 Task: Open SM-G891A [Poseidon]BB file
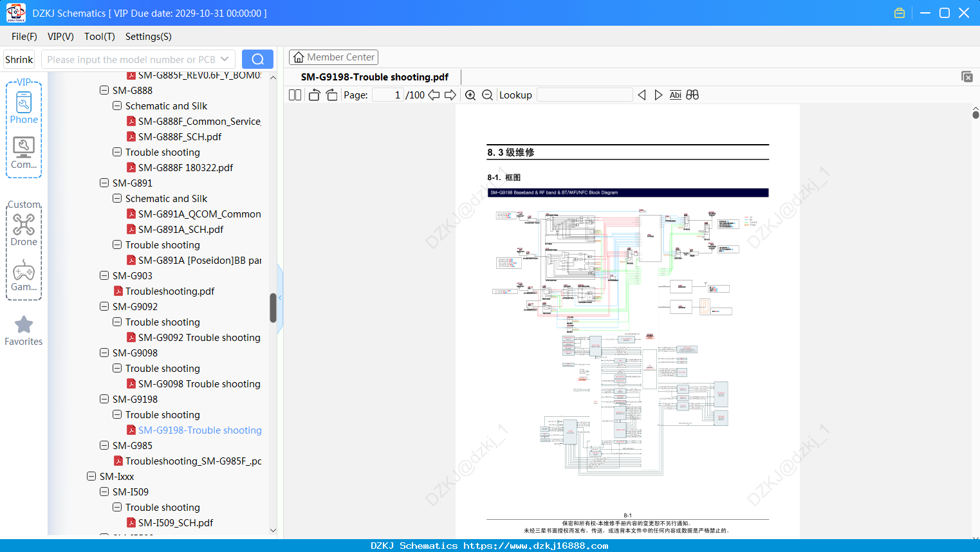click(x=199, y=260)
